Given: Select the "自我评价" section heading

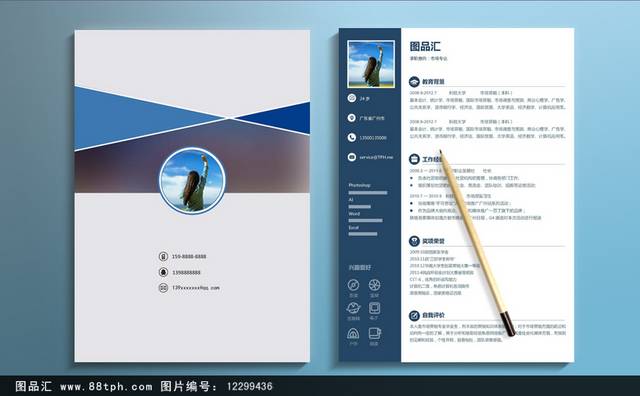Looking at the screenshot, I should [433, 315].
